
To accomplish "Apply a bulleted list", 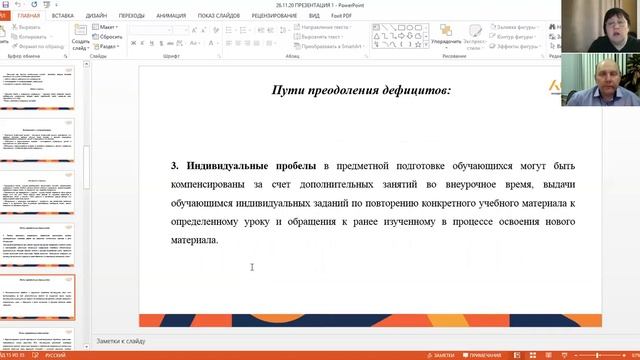I will click(x=230, y=30).
